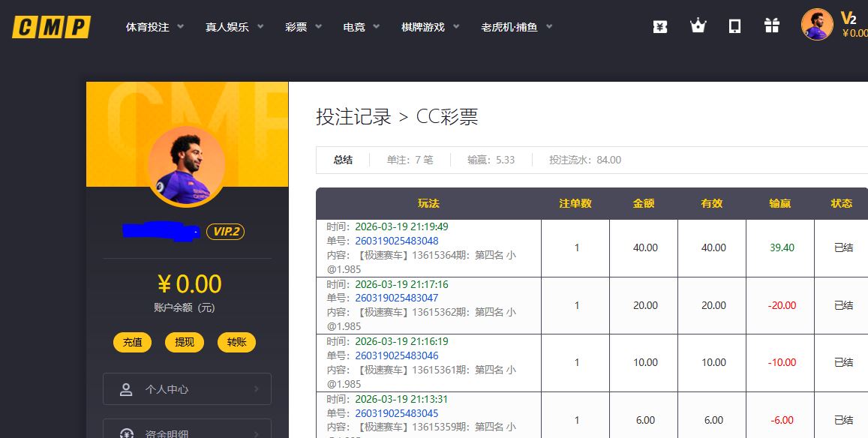Open the 棋牌游戏 navigation menu
This screenshot has height=438, width=868.
coord(430,27)
